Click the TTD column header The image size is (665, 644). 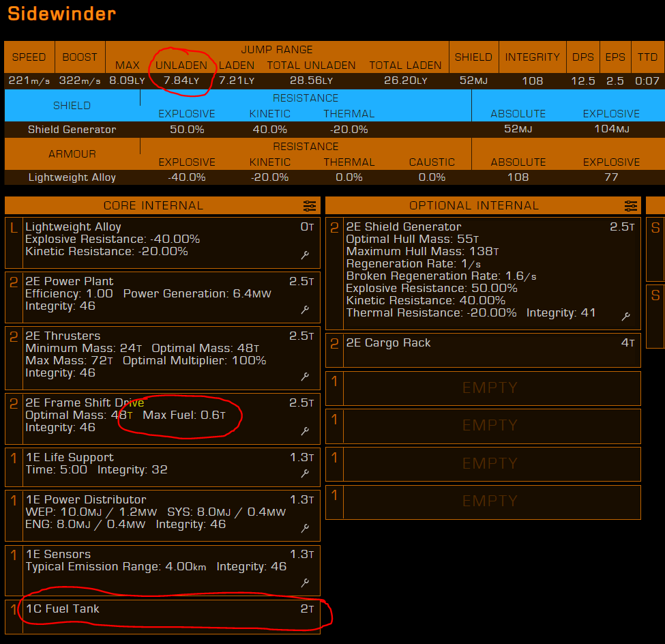(x=648, y=57)
